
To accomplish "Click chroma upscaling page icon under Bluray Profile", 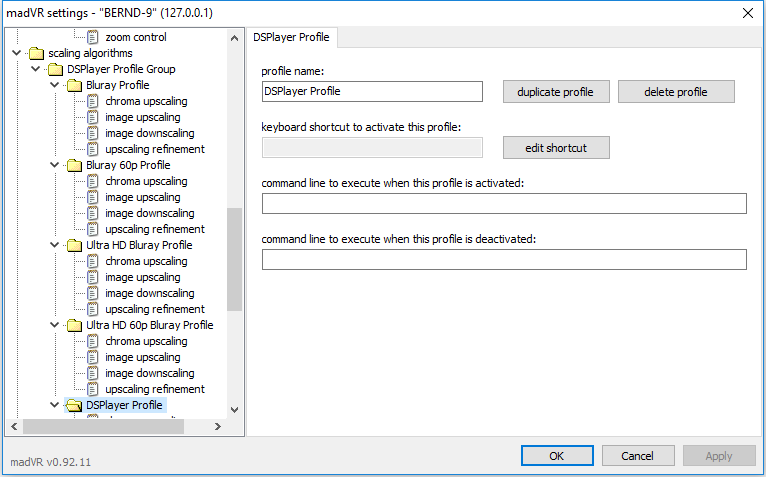I will click(x=92, y=101).
